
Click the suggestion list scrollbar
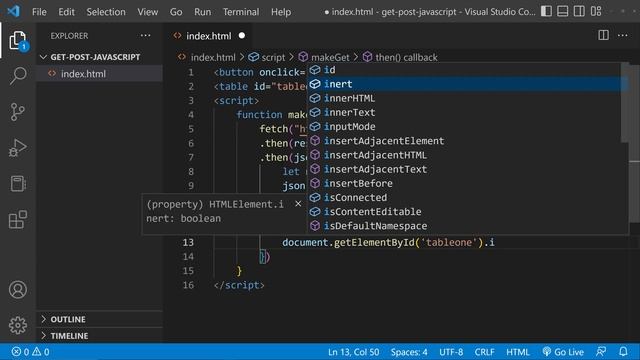[624, 103]
